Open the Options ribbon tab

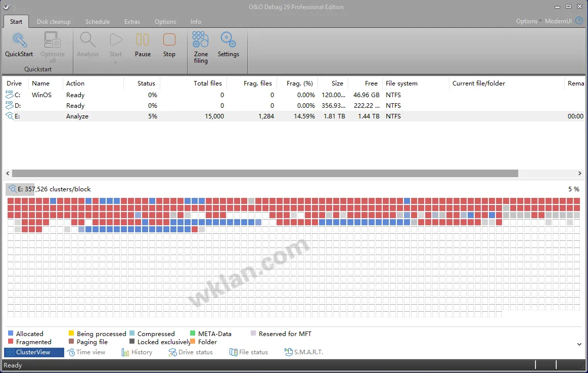[x=165, y=21]
